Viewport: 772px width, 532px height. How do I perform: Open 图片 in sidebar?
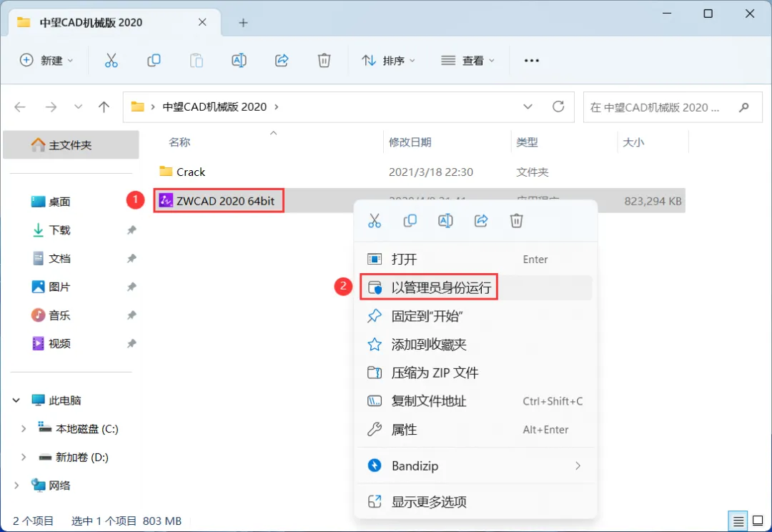tap(51, 287)
